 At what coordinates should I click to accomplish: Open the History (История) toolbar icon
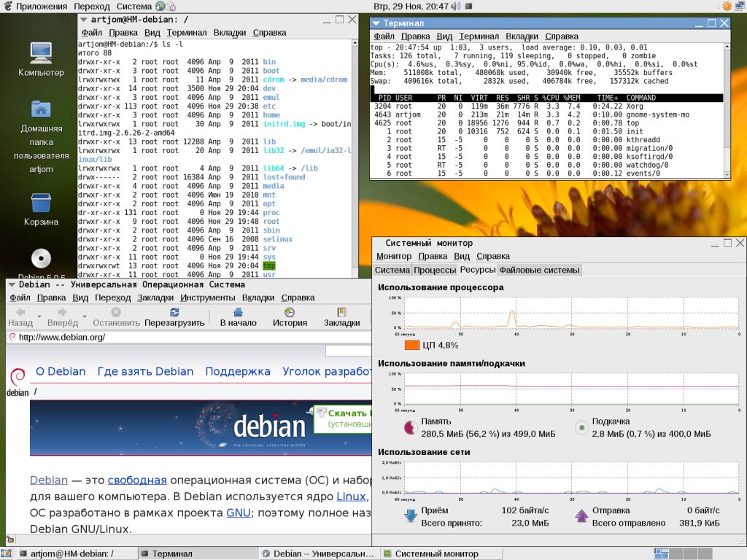click(x=290, y=312)
